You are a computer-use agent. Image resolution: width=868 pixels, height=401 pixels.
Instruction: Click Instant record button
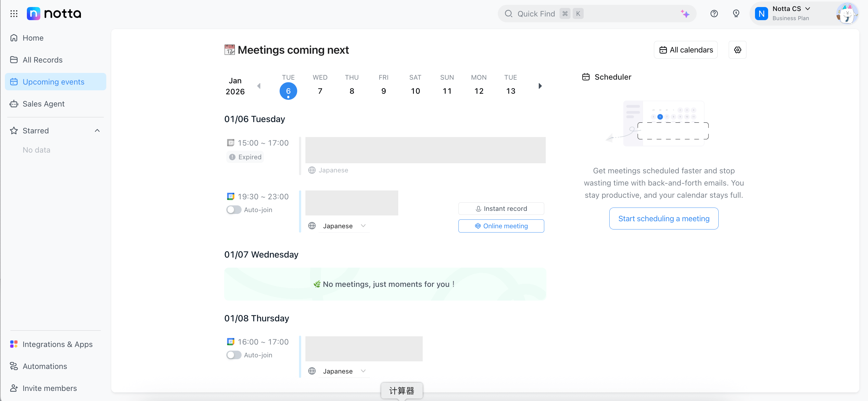501,209
